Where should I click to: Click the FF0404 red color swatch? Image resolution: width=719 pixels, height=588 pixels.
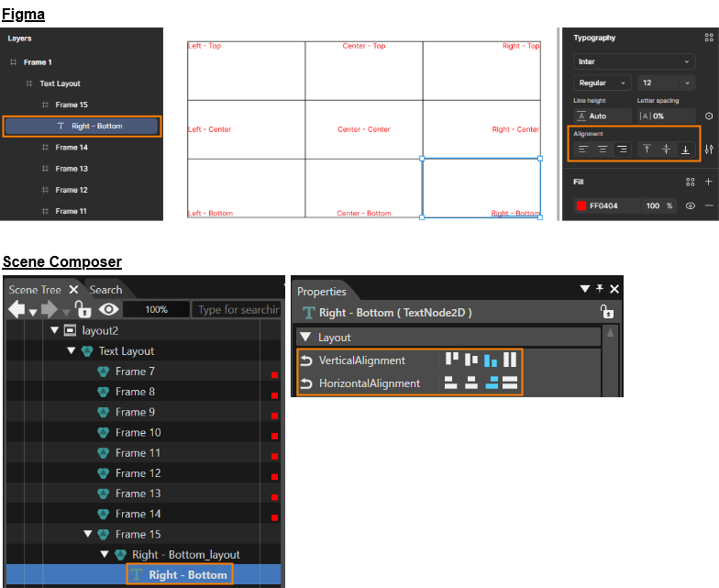pyautogui.click(x=581, y=205)
